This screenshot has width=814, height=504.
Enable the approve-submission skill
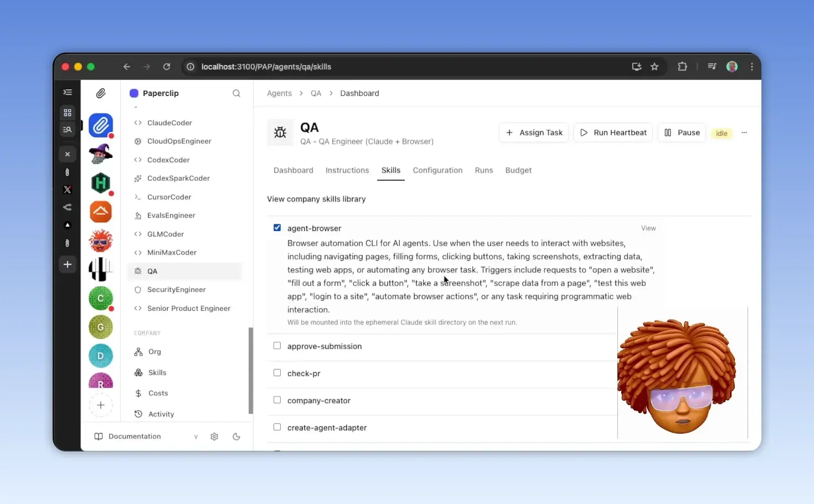click(277, 345)
